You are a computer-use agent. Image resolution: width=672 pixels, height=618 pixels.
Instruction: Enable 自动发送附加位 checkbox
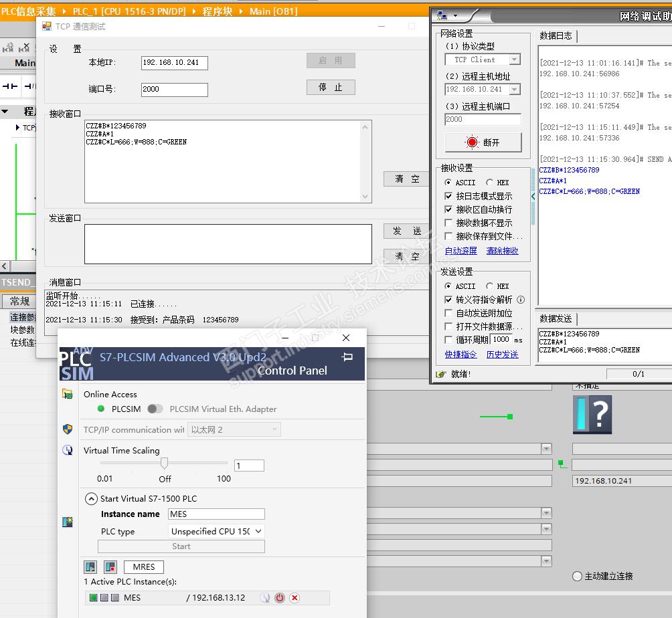pos(448,313)
